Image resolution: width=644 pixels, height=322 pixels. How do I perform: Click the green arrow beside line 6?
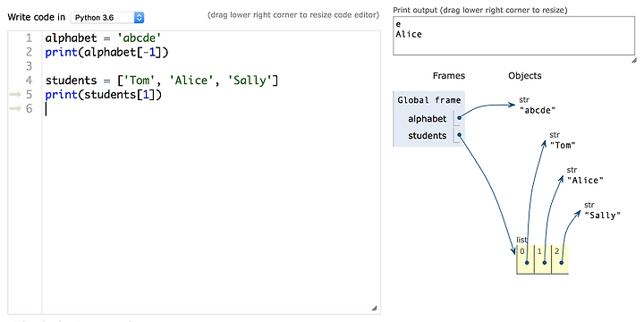point(15,109)
